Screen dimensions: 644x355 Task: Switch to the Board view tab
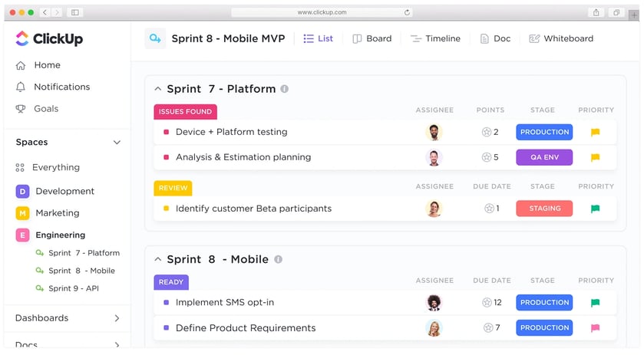372,38
